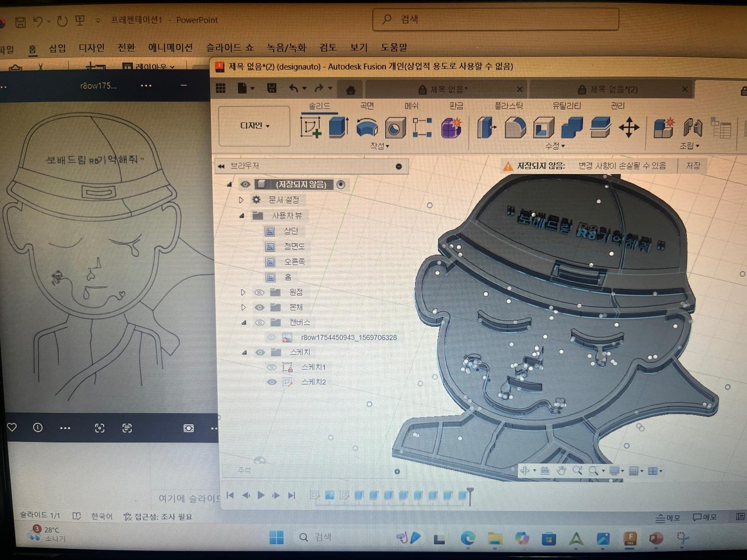
Task: Open Microsoft Edge from taskbar
Action: coord(468,538)
